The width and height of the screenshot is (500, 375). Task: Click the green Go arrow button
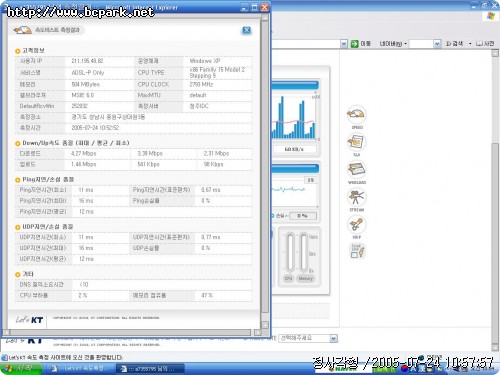click(x=355, y=44)
